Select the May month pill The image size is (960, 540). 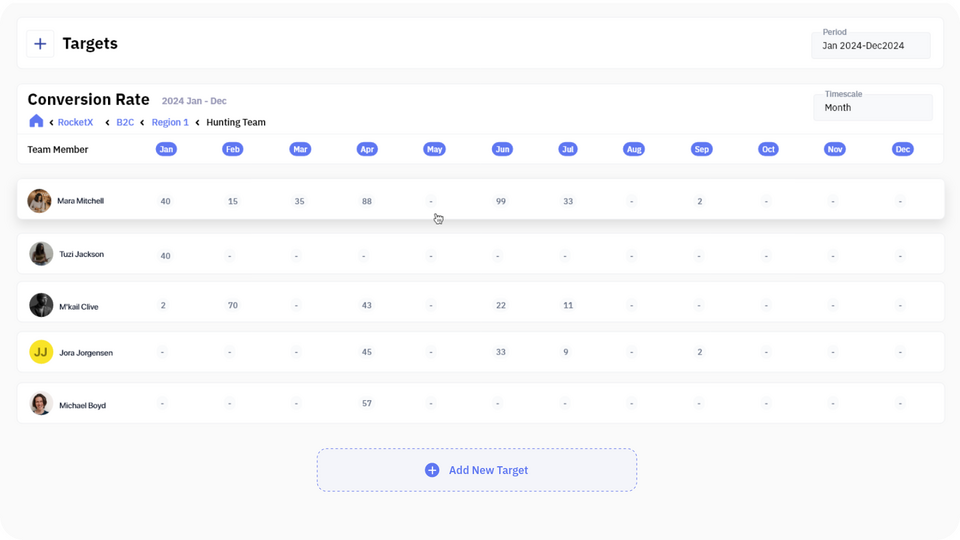pos(434,149)
